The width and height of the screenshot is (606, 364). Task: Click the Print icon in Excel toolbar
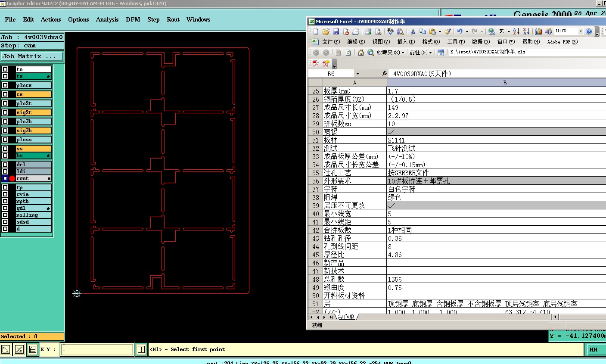(x=368, y=31)
